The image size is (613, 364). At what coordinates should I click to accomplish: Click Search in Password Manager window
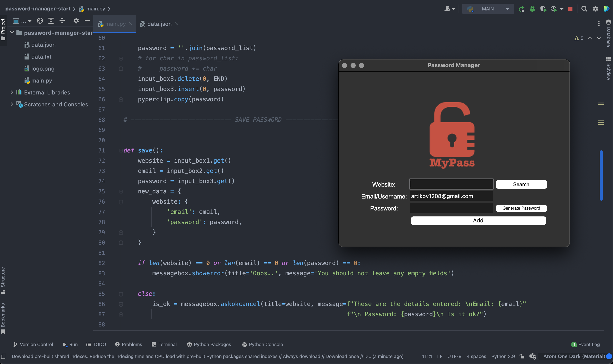(x=521, y=184)
